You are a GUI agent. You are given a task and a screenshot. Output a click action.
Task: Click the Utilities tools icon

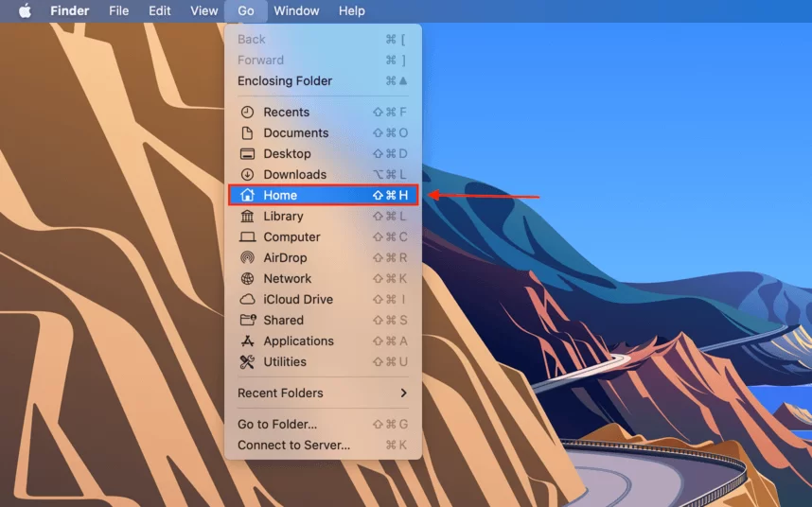pyautogui.click(x=248, y=361)
